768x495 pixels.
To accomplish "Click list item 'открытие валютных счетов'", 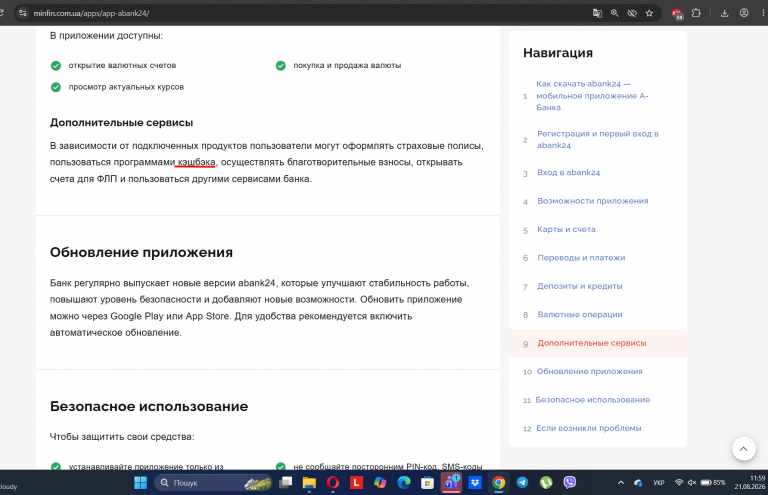I will 122,65.
